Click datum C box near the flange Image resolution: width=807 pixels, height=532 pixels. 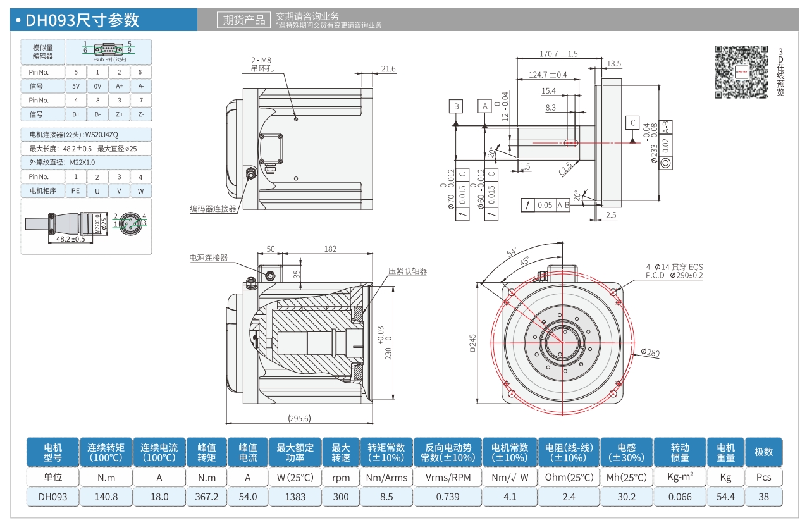632,123
